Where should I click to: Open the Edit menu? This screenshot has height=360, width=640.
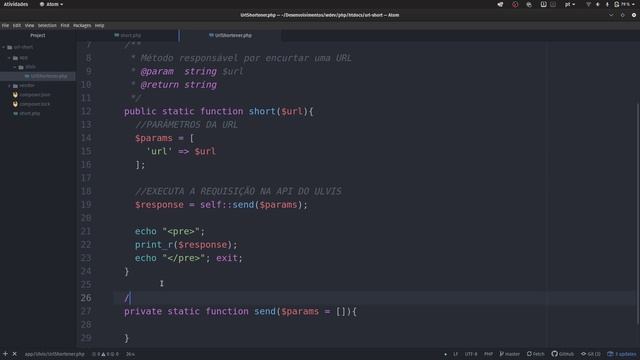tap(17, 25)
